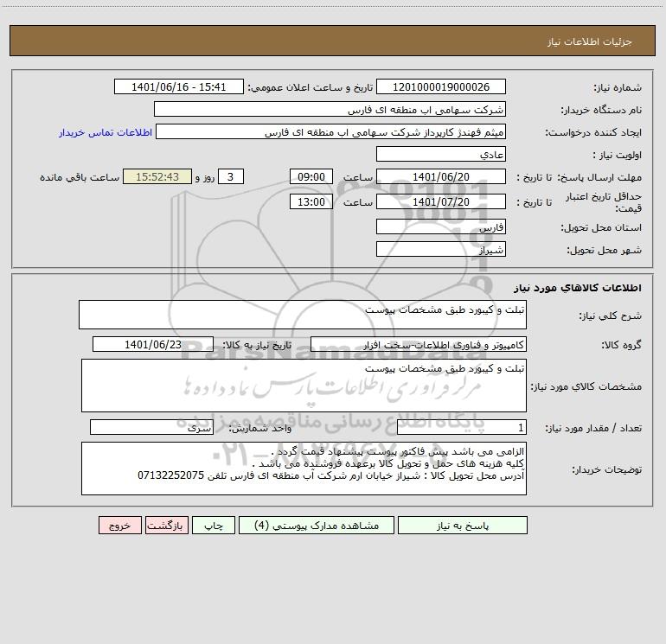Click the label شهر محل تحویل

604,251
